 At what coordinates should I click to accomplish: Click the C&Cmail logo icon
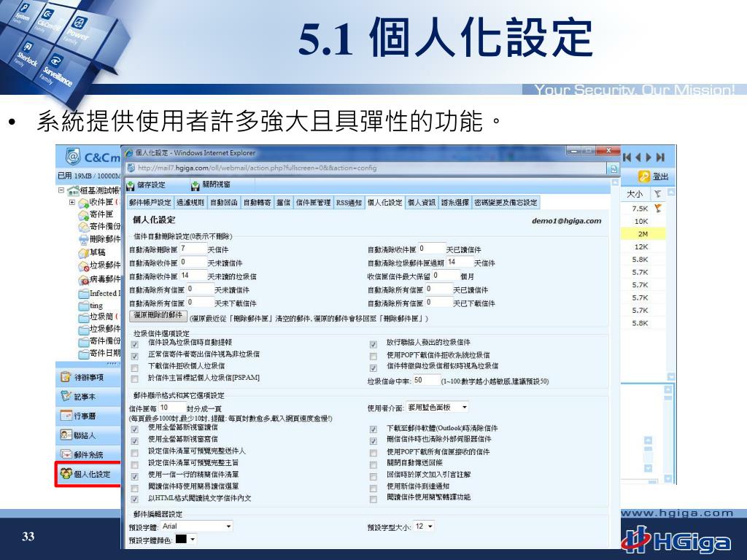(73, 156)
